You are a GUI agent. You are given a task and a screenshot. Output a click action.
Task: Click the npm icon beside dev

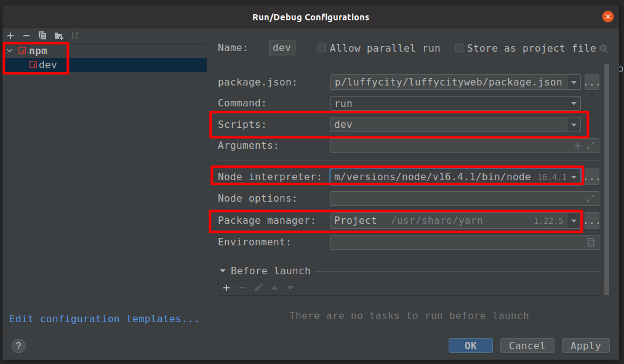tap(33, 65)
